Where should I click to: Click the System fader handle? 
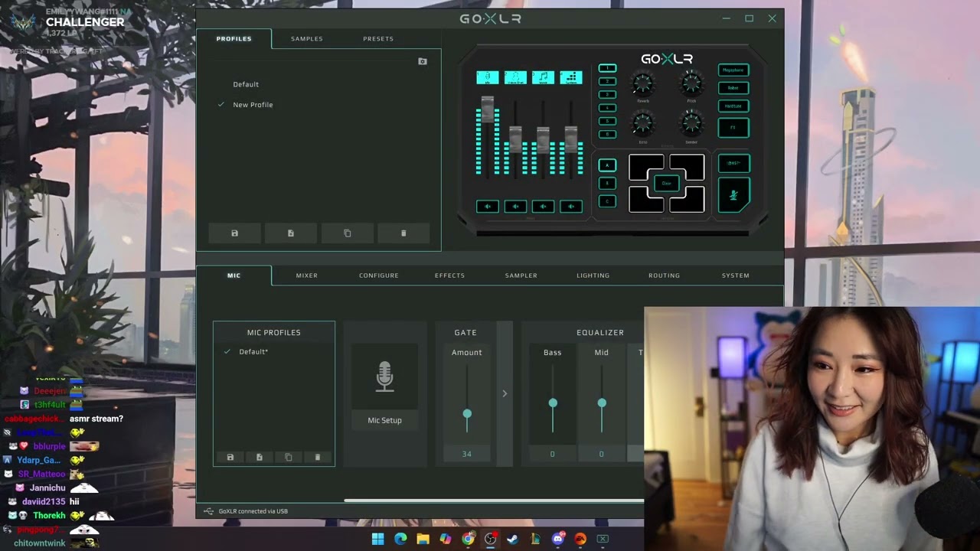(571, 139)
